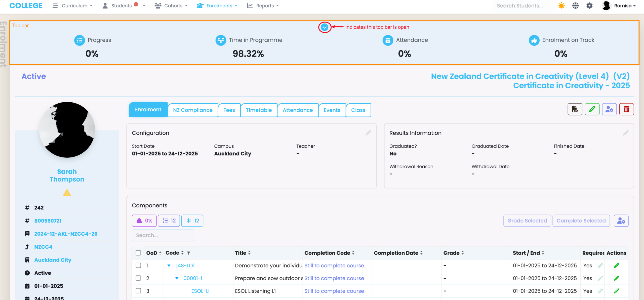The image size is (644, 300).
Task: Collapse the top bar using chevron circle
Action: click(325, 27)
